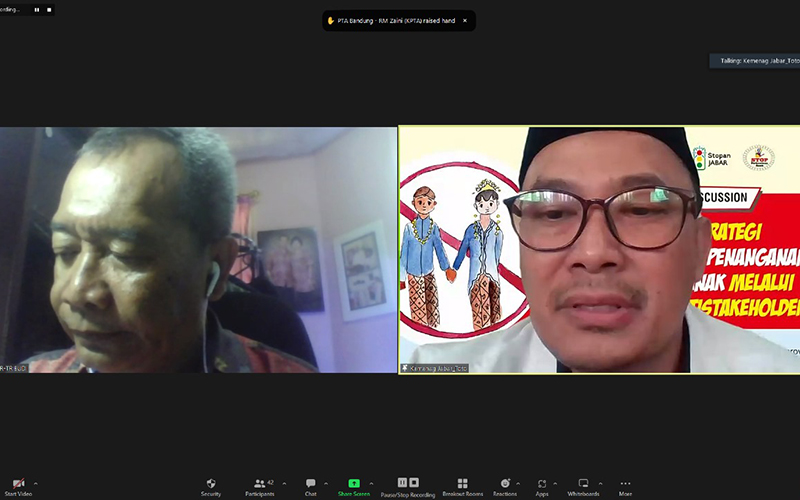Screen dimensions: 800x500
Task: Stop recording using top-left stop button
Action: [49, 10]
